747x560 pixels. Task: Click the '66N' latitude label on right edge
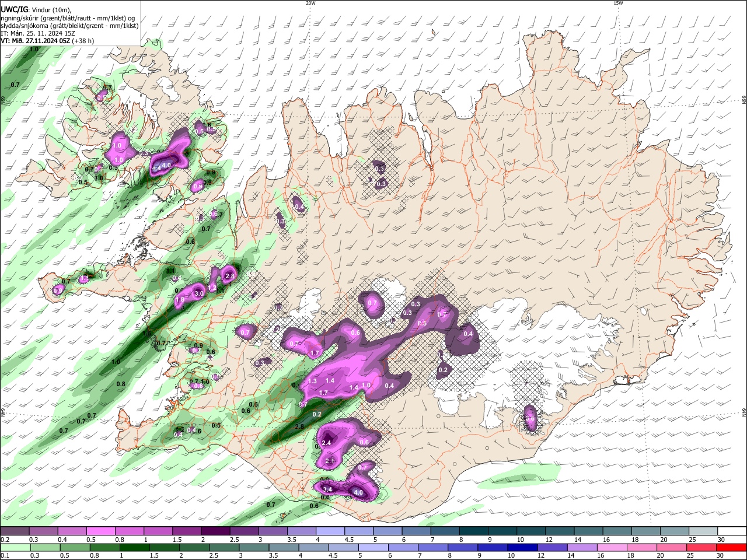[744, 101]
